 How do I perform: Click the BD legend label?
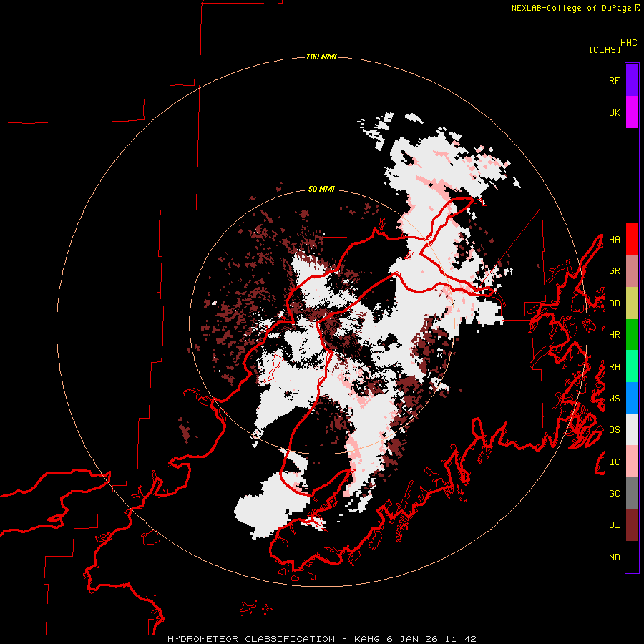tap(615, 303)
